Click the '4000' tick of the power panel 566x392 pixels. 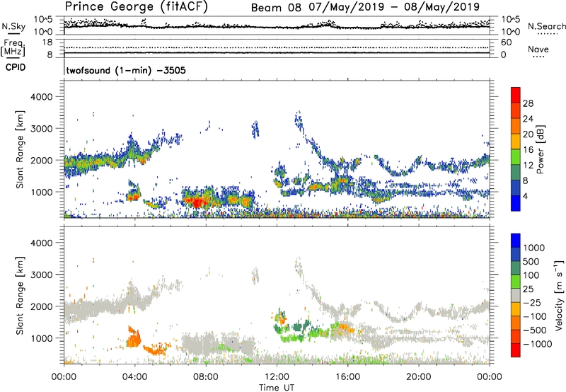pyautogui.click(x=41, y=97)
